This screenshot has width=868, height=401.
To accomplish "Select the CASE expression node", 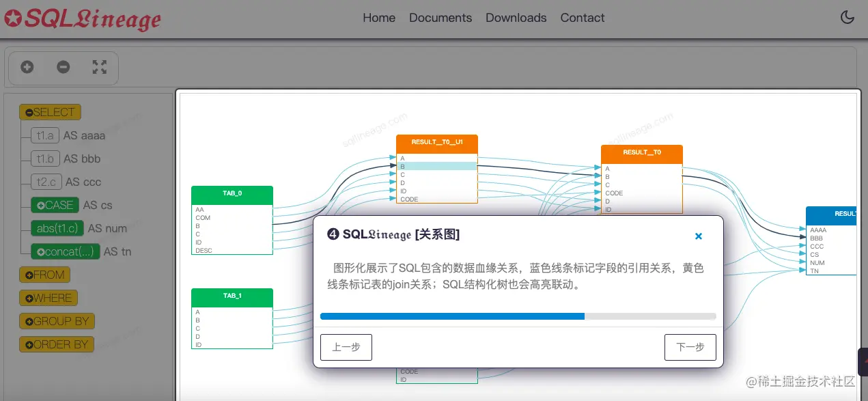I will (x=55, y=205).
